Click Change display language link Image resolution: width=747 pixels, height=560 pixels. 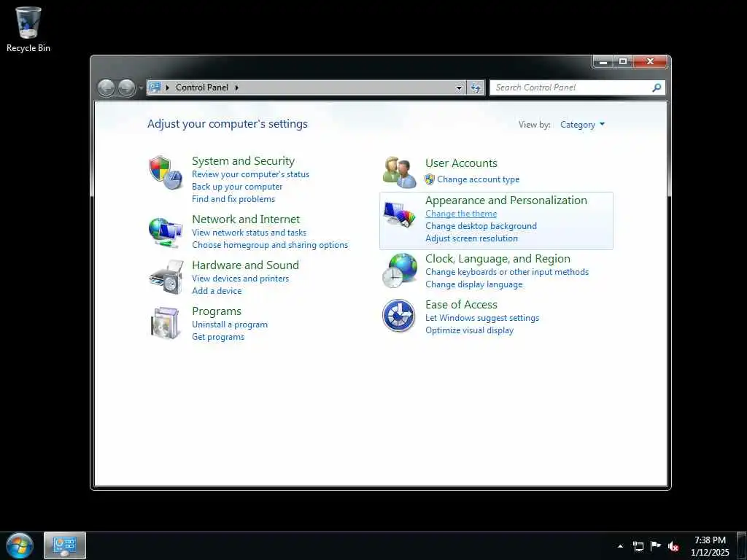474,284
